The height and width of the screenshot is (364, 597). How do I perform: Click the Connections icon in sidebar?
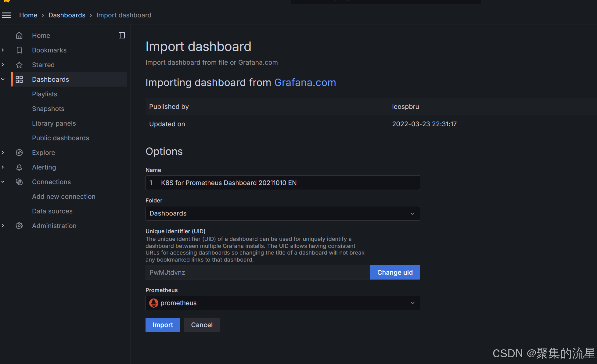(x=19, y=182)
